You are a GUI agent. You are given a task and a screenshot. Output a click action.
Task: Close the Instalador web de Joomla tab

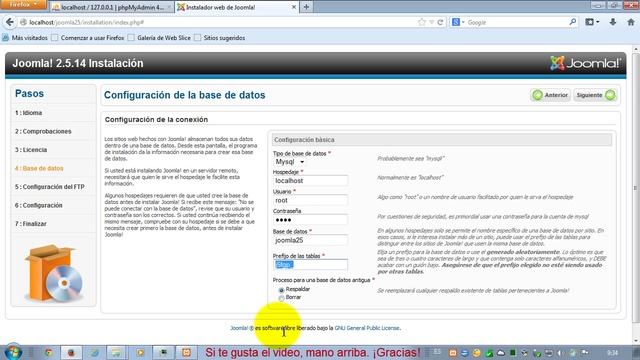(x=294, y=7)
